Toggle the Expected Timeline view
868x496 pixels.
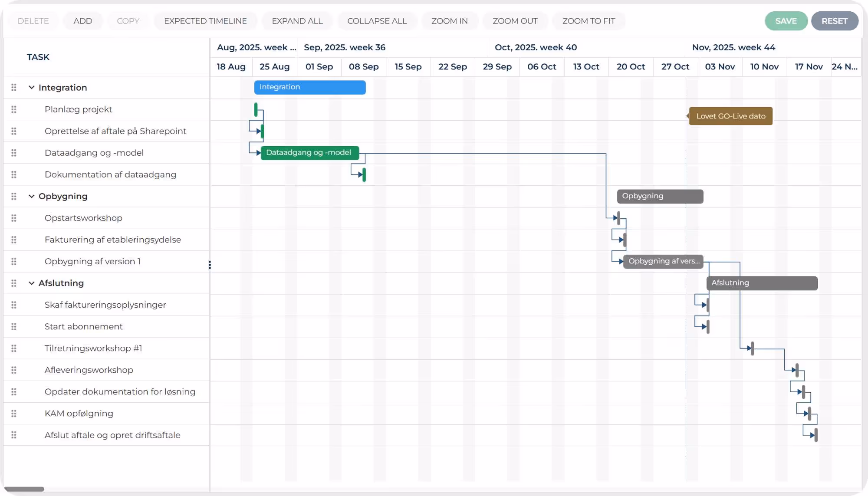205,21
